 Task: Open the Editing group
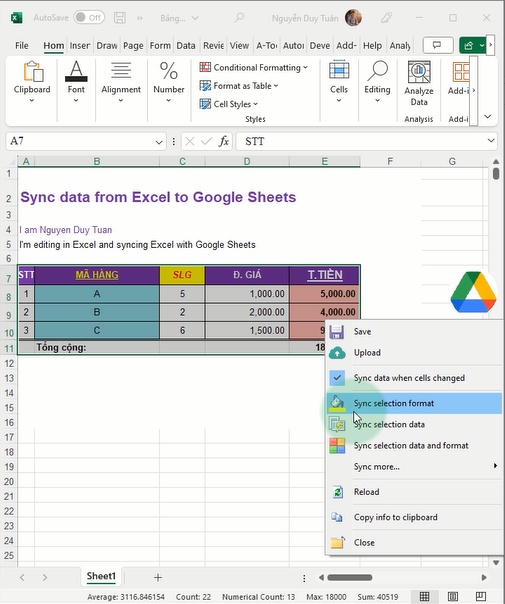377,82
